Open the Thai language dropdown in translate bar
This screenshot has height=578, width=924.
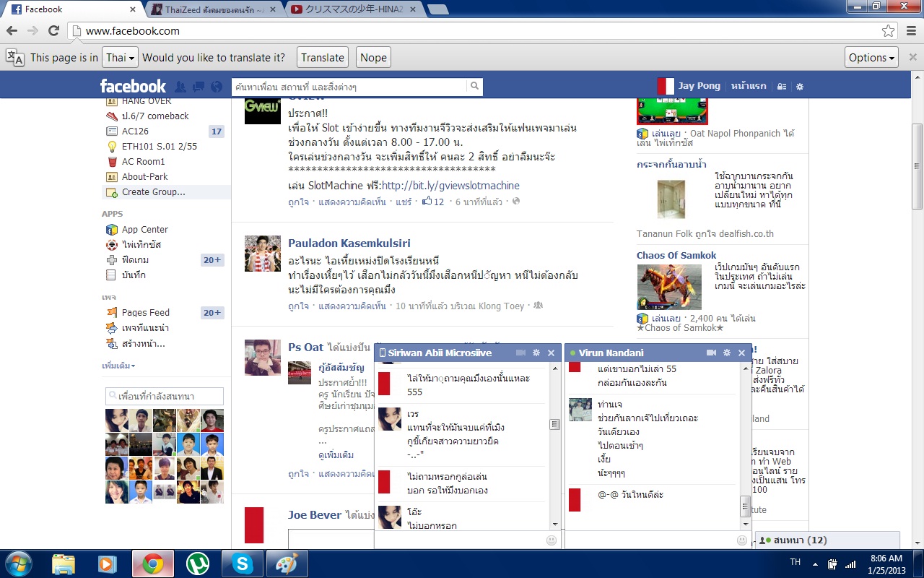pyautogui.click(x=120, y=58)
